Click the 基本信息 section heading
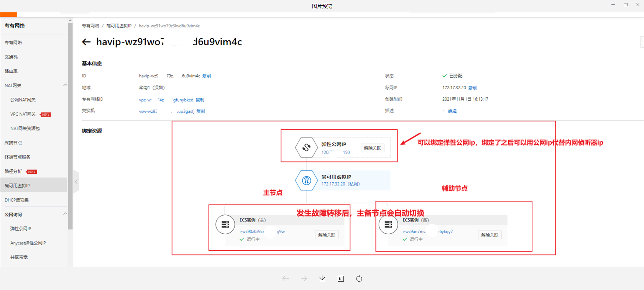The image size is (644, 290). [x=92, y=64]
